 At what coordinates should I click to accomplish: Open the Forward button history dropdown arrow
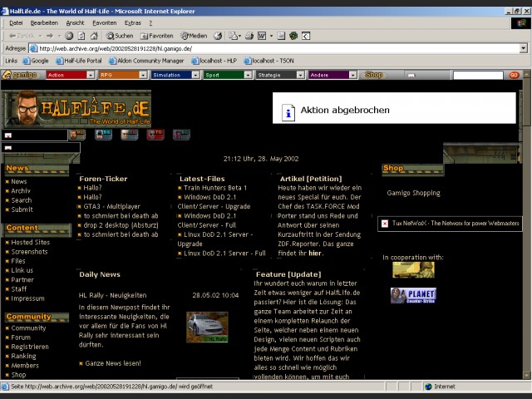59,36
